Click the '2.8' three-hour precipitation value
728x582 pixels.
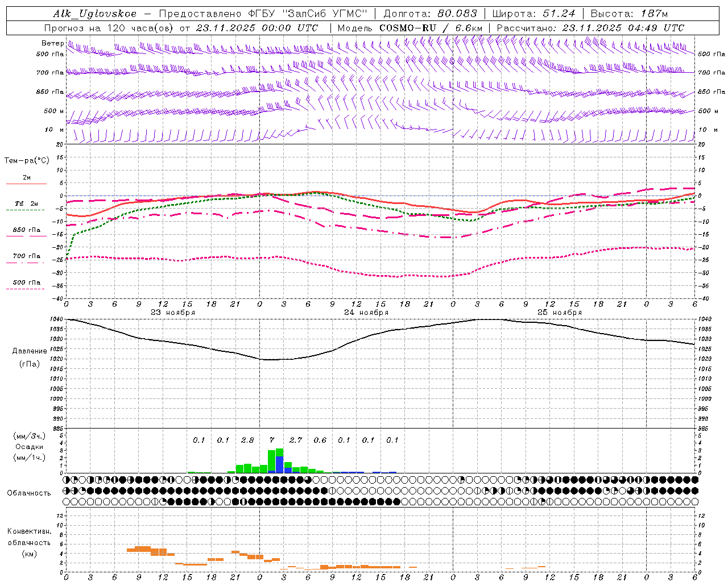coord(247,440)
